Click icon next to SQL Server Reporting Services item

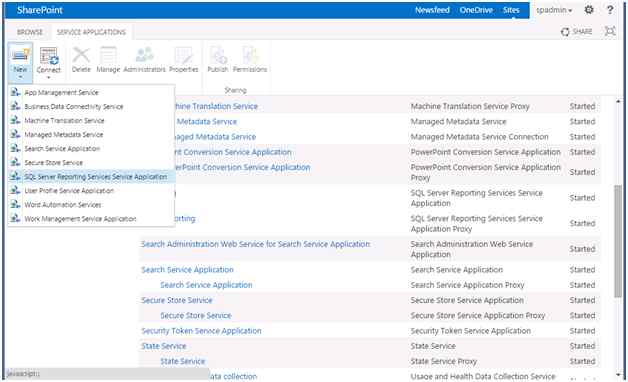click(x=15, y=177)
